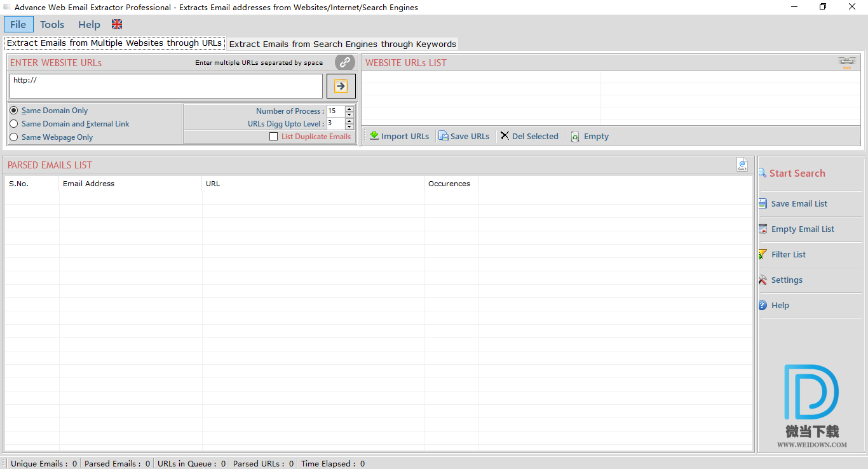Image resolution: width=868 pixels, height=469 pixels.
Task: Click Import URLs label
Action: coord(405,136)
